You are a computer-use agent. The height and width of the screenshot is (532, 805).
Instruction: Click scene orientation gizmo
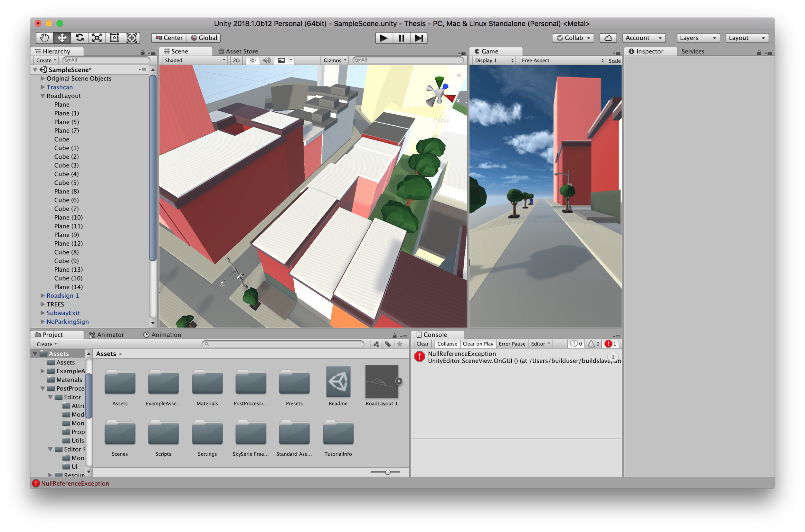point(440,92)
